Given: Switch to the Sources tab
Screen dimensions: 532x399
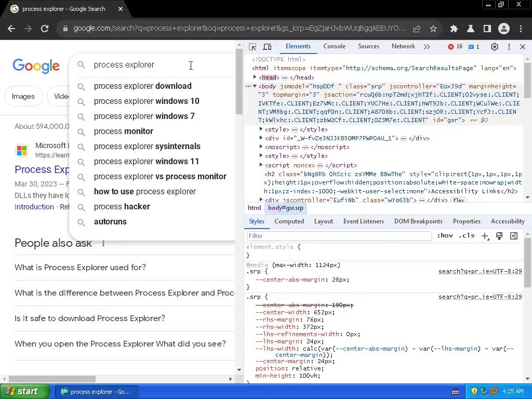Looking at the screenshot, I should click(368, 46).
